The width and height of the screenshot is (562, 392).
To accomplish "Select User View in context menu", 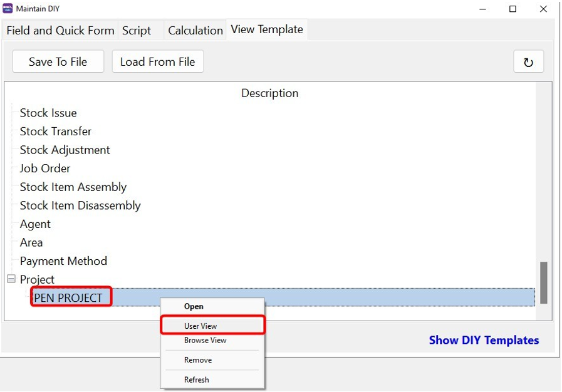I will tap(200, 326).
